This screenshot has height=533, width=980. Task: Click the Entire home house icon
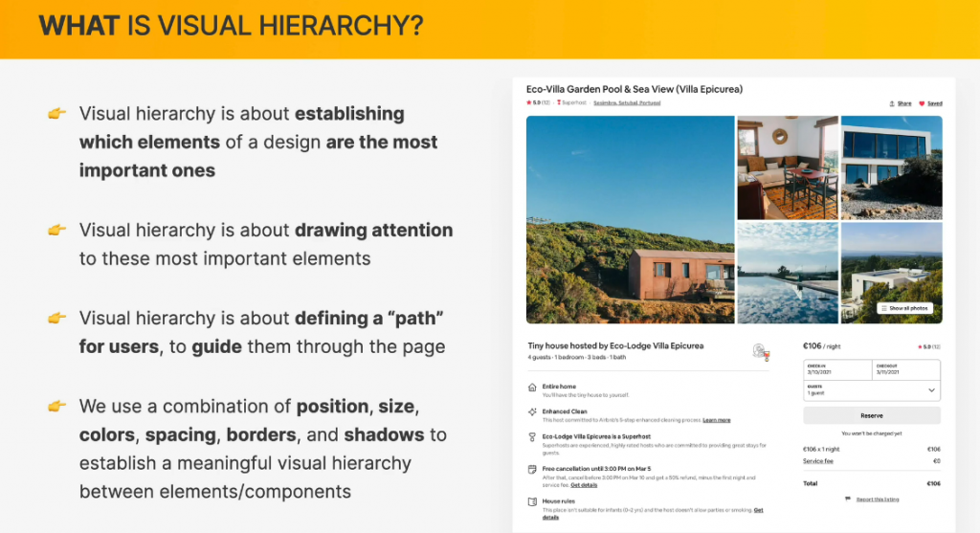point(532,388)
